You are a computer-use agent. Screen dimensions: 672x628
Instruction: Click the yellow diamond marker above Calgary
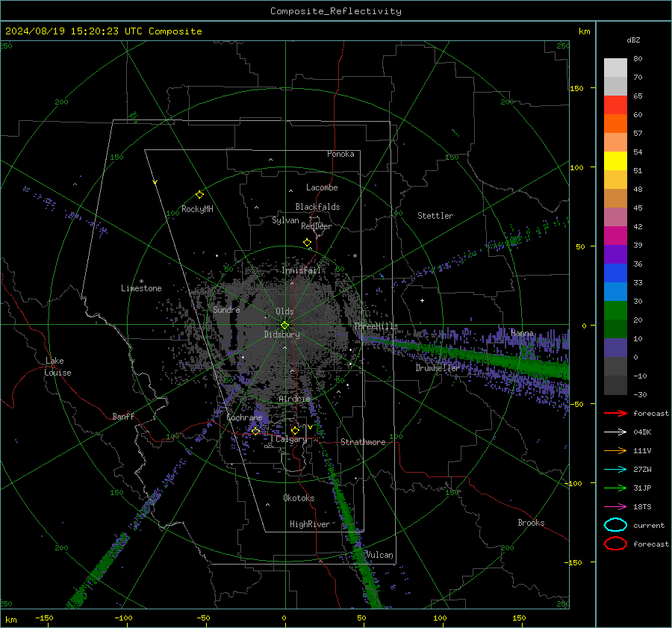[295, 430]
